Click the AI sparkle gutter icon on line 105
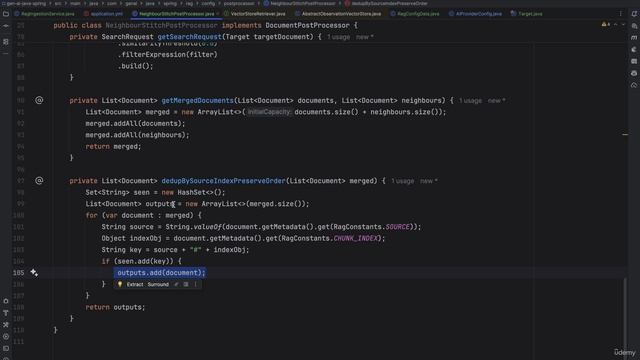 click(x=34, y=273)
